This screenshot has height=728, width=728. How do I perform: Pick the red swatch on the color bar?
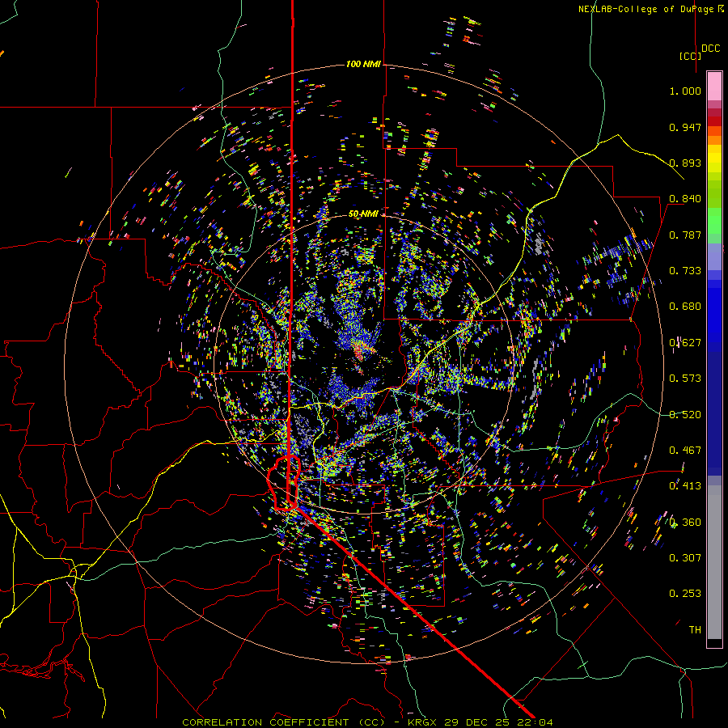click(714, 121)
